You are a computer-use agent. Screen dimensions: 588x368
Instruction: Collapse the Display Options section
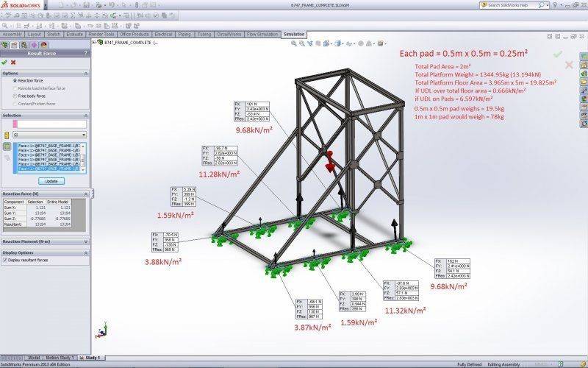(x=86, y=253)
